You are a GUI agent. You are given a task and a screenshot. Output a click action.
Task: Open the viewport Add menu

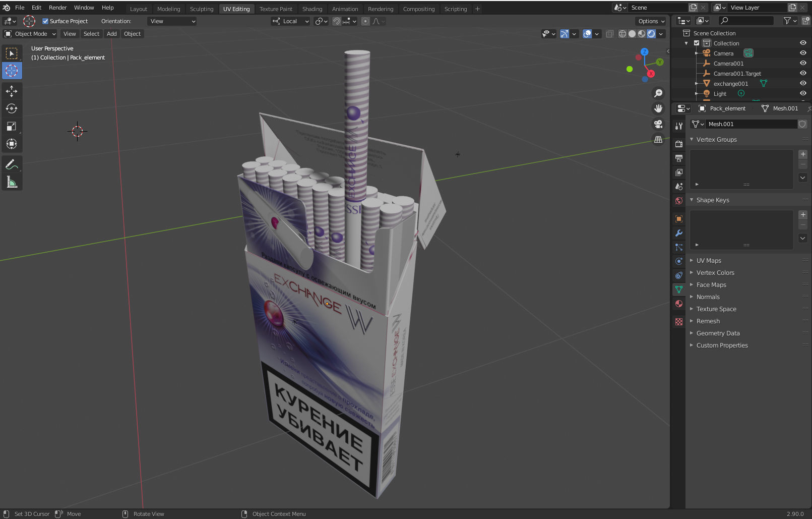[112, 34]
